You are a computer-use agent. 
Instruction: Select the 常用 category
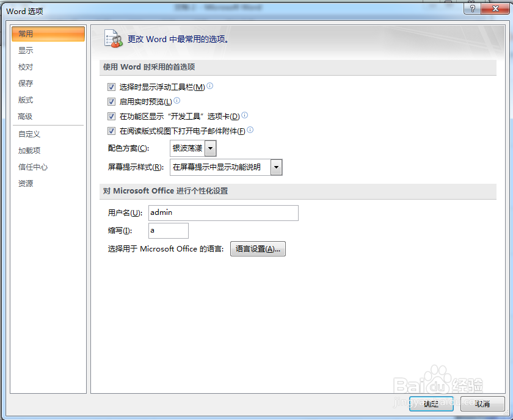click(x=48, y=34)
